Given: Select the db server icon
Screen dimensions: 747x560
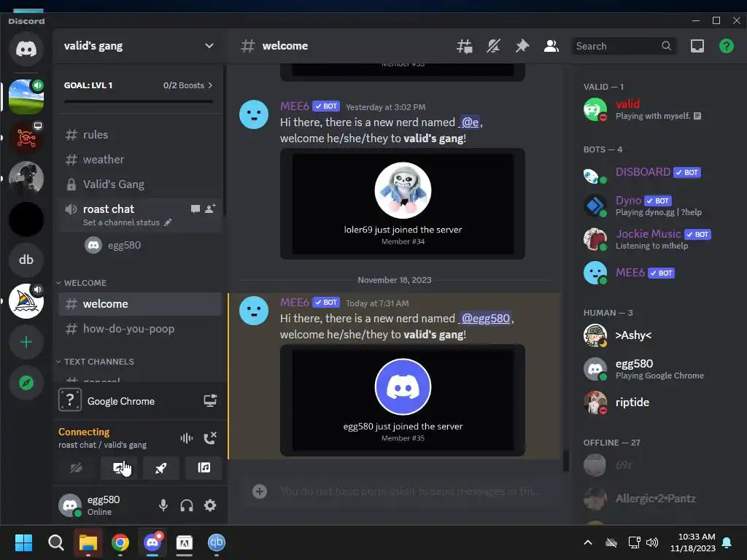Looking at the screenshot, I should pyautogui.click(x=26, y=260).
